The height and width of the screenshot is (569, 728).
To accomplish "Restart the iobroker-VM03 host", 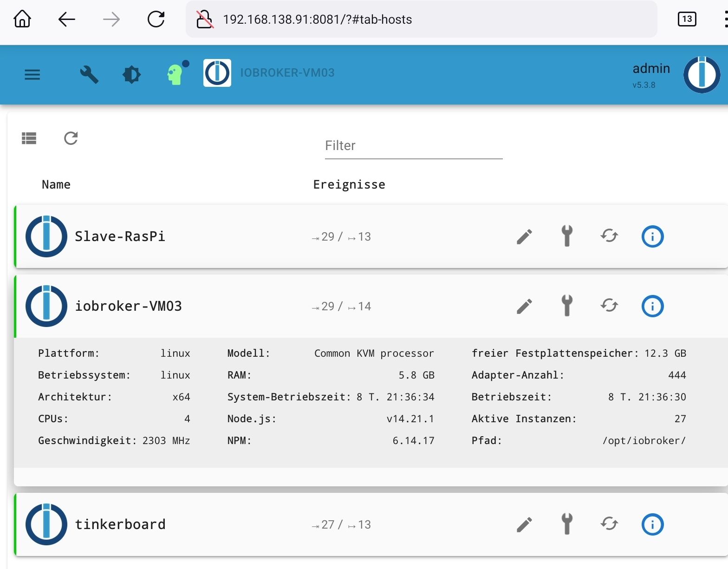I will (x=609, y=306).
